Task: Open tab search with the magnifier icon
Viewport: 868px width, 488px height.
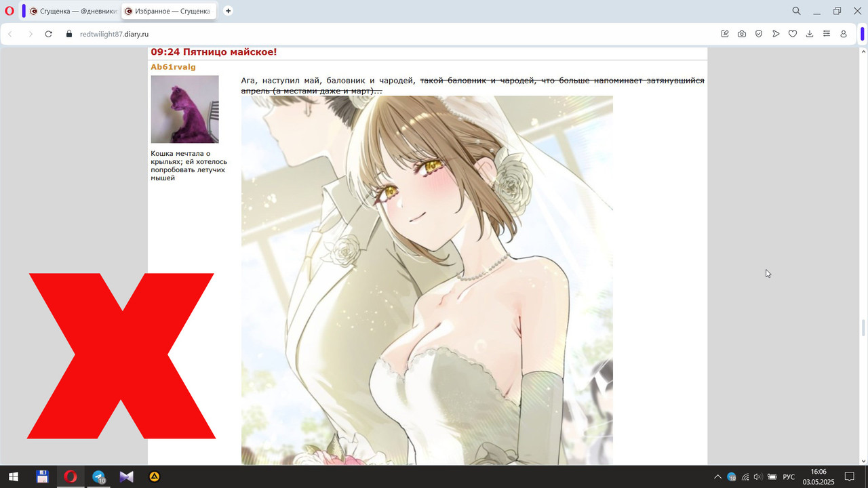Action: pos(796,11)
